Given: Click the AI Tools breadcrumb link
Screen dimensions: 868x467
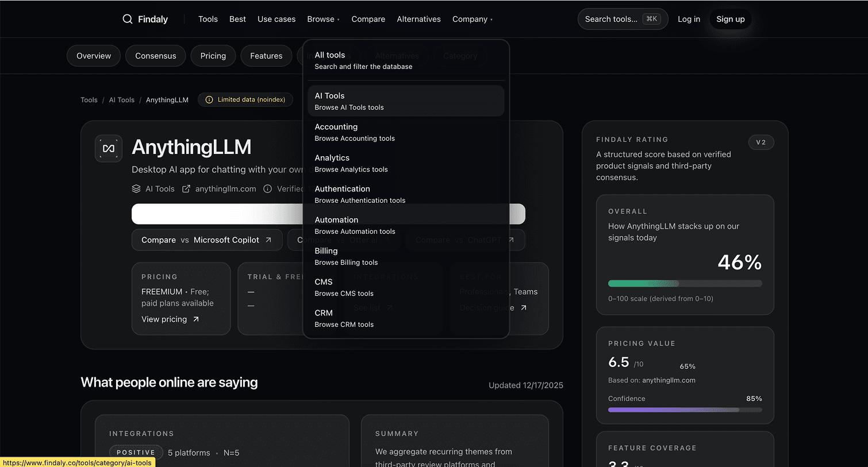Looking at the screenshot, I should click(121, 100).
